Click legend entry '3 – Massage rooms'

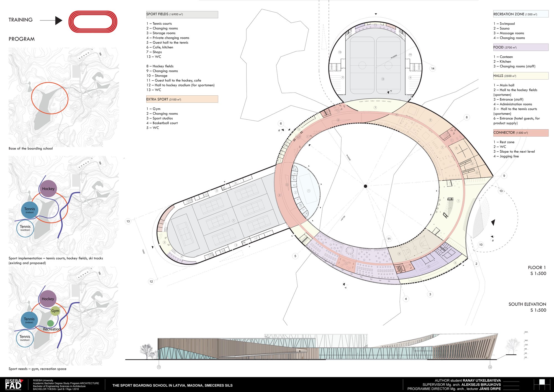[x=509, y=33]
